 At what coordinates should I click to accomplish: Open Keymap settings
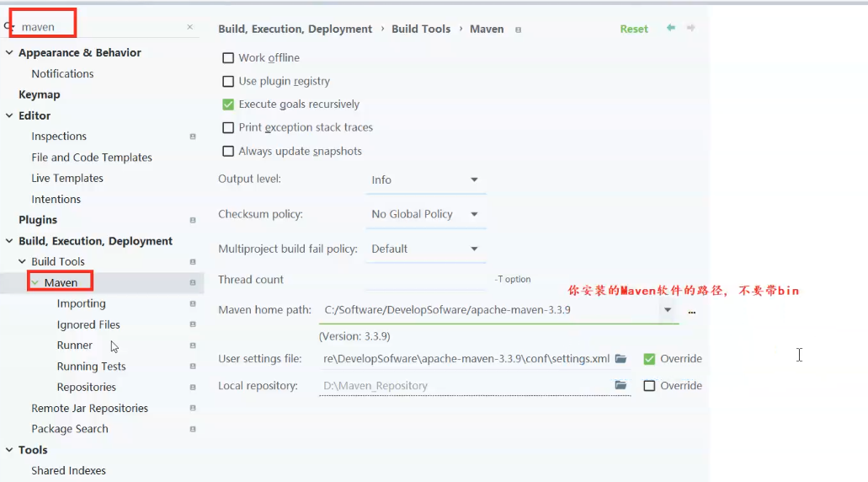pos(40,94)
